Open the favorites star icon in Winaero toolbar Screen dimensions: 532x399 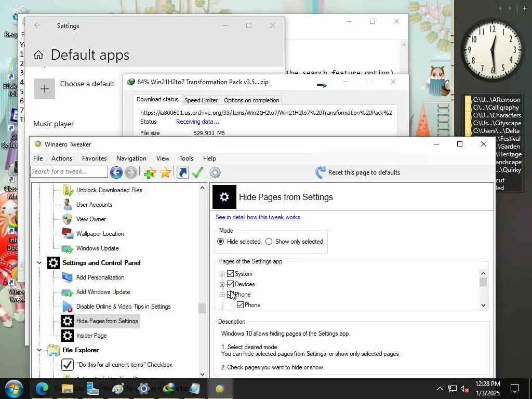coord(165,172)
